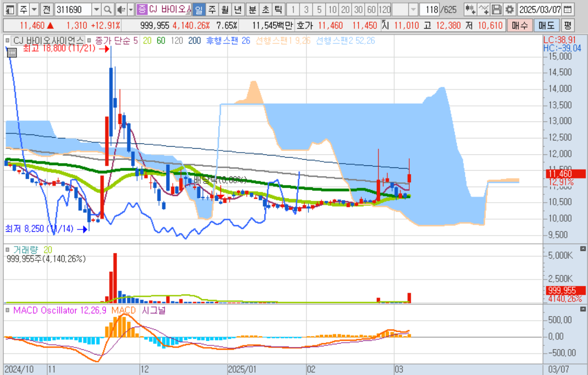This screenshot has height=375, width=588.
Task: Click the MACD Oscillator 12,26,9 label
Action: click(x=60, y=310)
